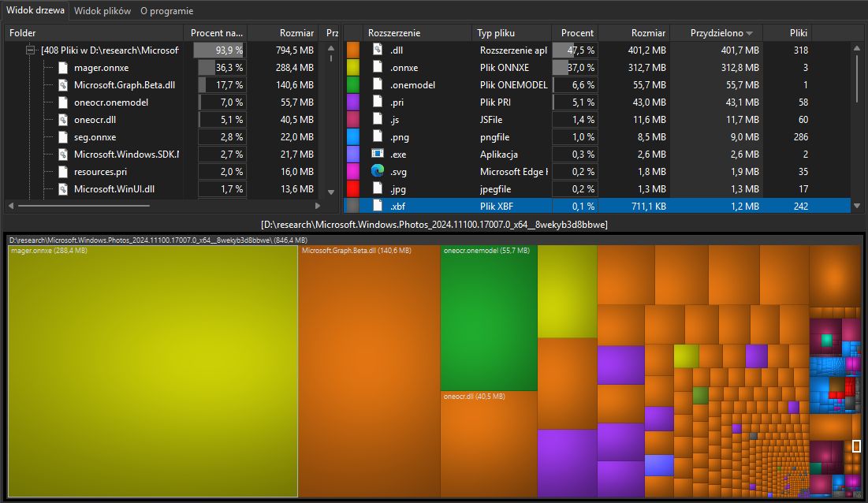This screenshot has height=503, width=868.
Task: Select oneocr.onemodel in the tree
Action: point(110,102)
